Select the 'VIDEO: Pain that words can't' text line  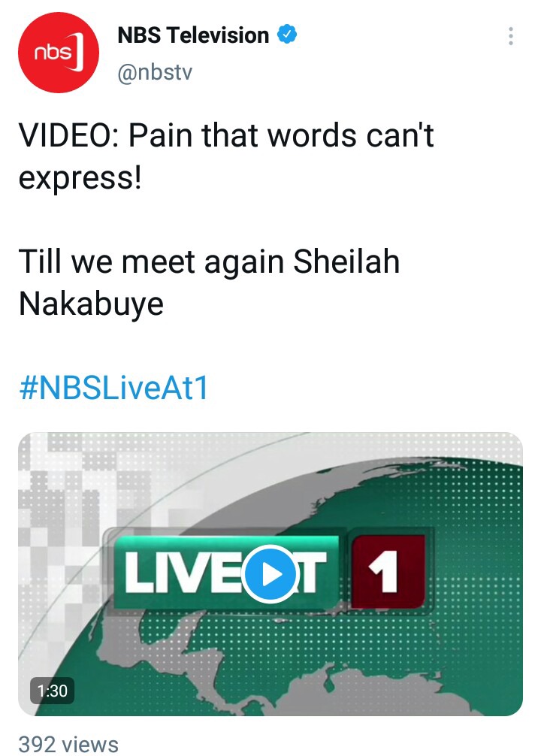click(226, 135)
